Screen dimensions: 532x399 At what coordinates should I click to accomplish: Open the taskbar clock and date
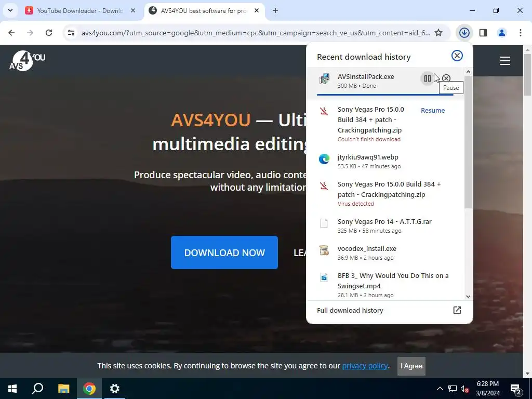pos(487,389)
